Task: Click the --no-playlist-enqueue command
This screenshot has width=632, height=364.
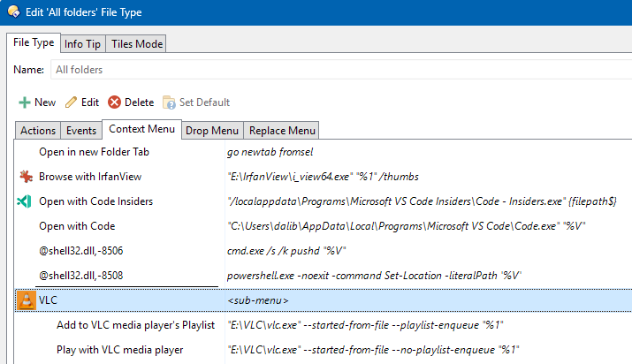Action: (x=373, y=350)
